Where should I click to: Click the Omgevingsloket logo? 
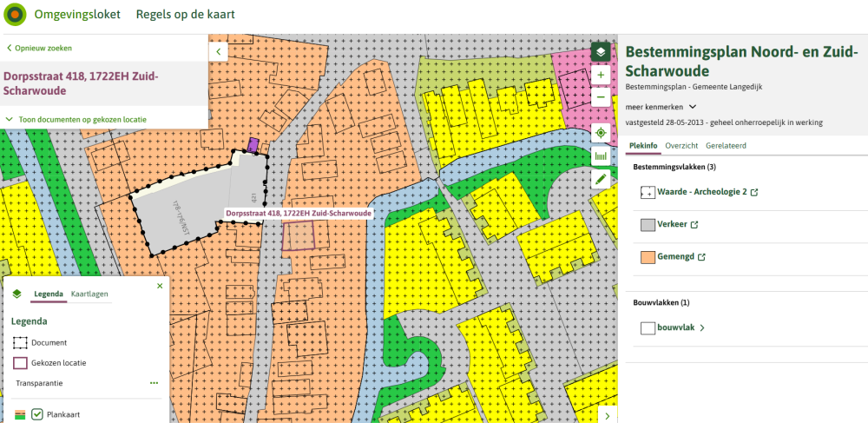16,15
